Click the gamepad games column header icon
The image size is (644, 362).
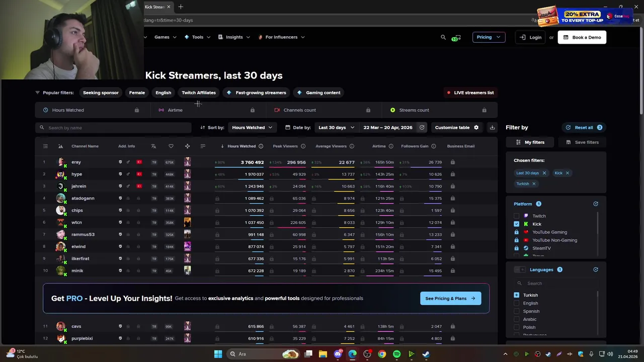187,146
